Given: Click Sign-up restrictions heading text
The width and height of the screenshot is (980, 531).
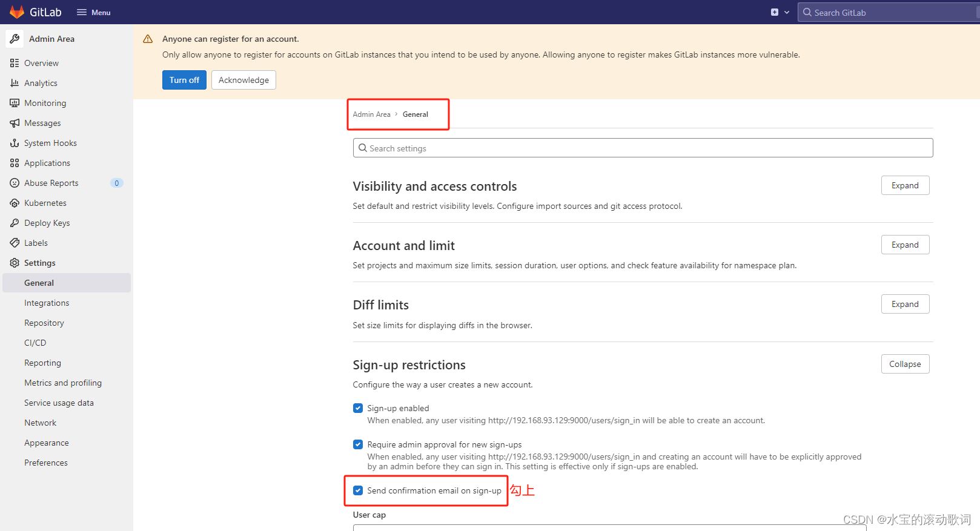Looking at the screenshot, I should (x=409, y=364).
